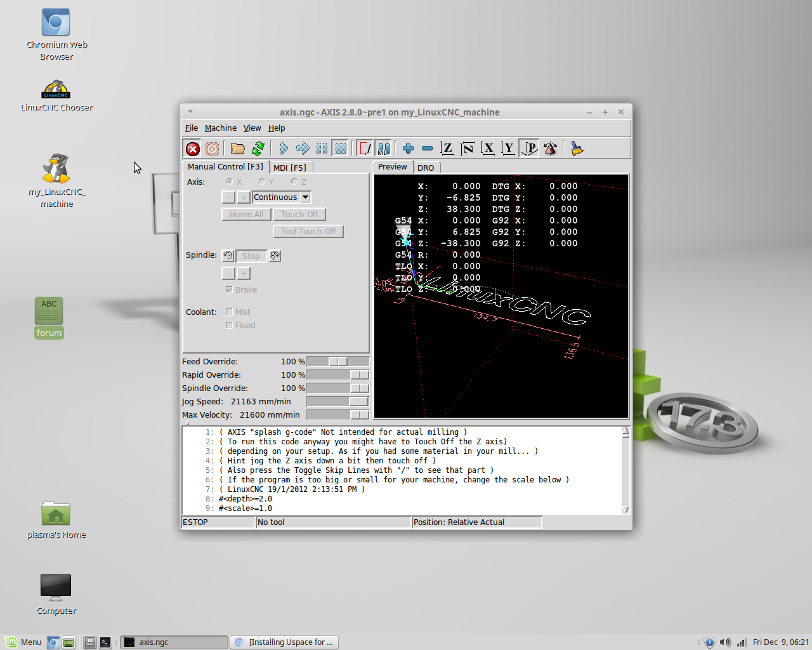Toggle optional pause M1 icon
Viewport: 812px width, 650px height.
(383, 148)
